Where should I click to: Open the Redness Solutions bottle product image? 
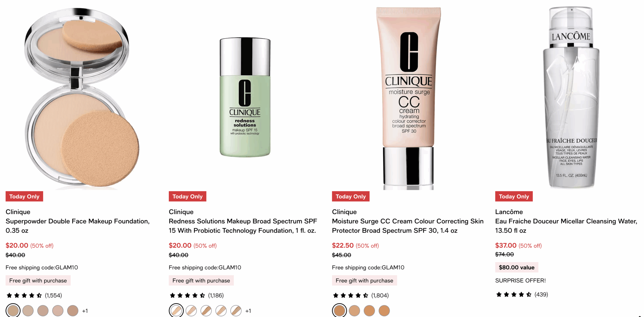(245, 97)
